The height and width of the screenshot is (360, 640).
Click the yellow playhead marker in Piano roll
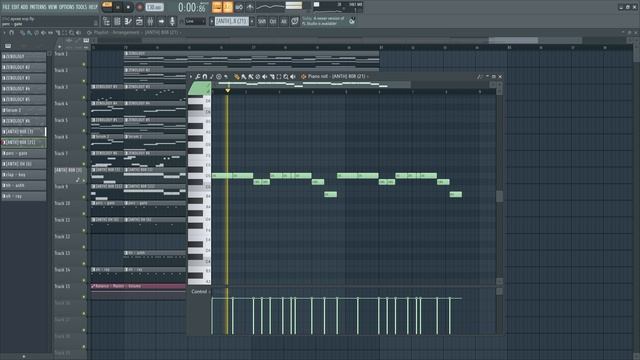click(227, 91)
